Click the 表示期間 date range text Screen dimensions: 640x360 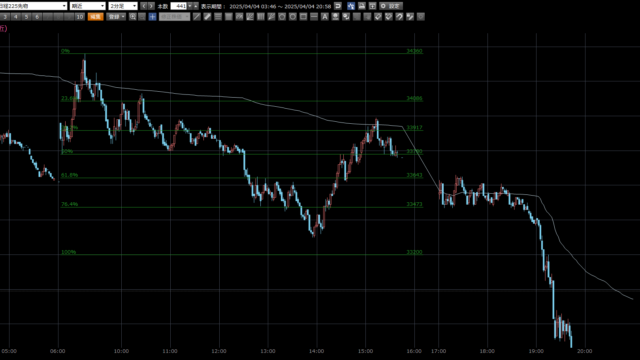266,6
